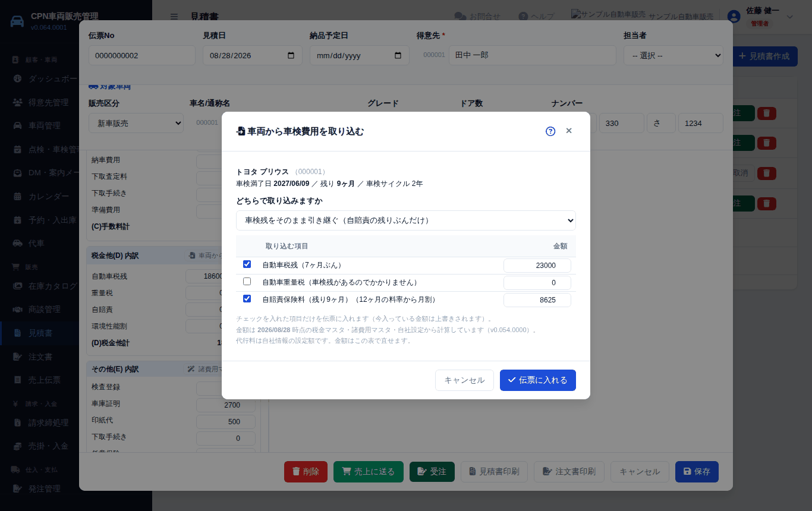This screenshot has width=812, height=511.
Task: Click the blue 保存 button
Action: click(x=697, y=472)
